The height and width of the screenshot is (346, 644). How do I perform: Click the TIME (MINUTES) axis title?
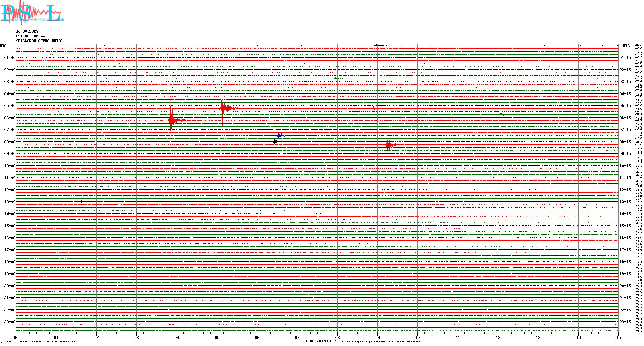point(321,341)
